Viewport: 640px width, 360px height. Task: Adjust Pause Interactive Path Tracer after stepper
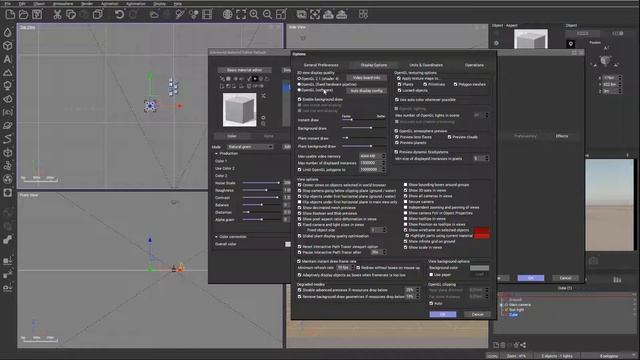point(384,252)
